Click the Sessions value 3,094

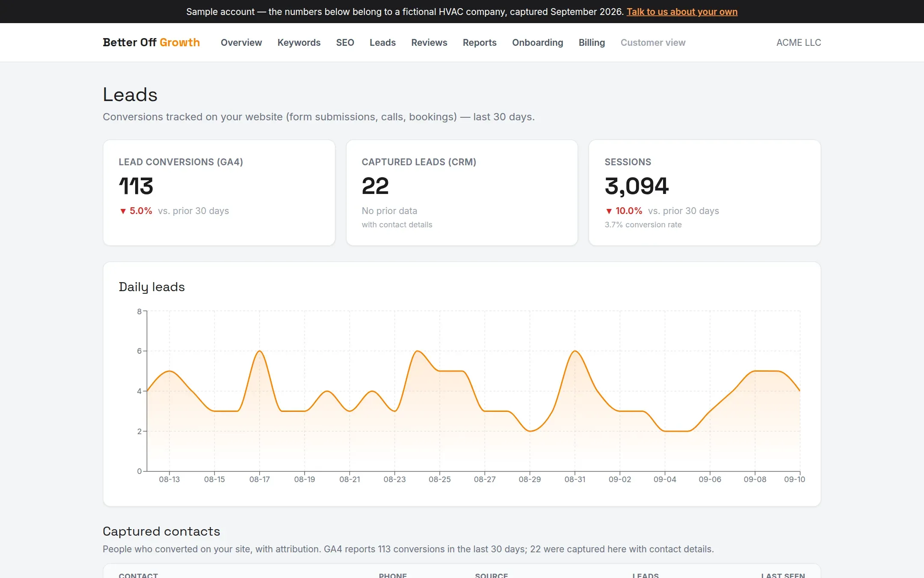pos(637,186)
